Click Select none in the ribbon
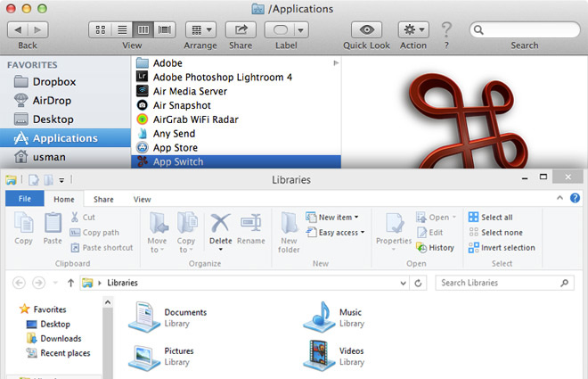The image size is (588, 379). (x=495, y=233)
